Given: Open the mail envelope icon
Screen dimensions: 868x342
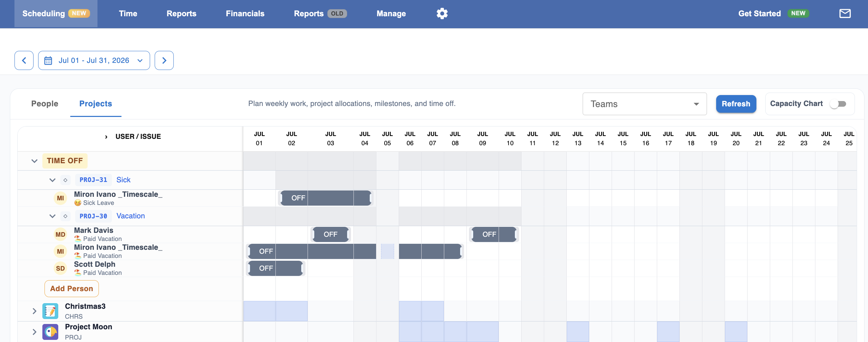Looking at the screenshot, I should tap(845, 13).
